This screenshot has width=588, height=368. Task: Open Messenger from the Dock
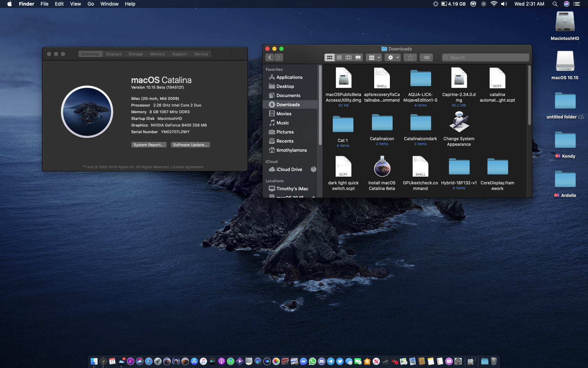[x=303, y=361]
